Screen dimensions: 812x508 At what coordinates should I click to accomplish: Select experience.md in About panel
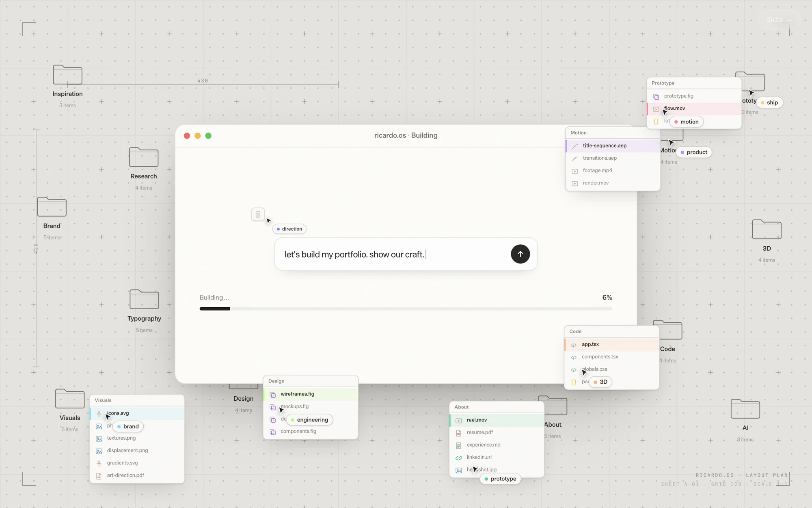(497, 445)
